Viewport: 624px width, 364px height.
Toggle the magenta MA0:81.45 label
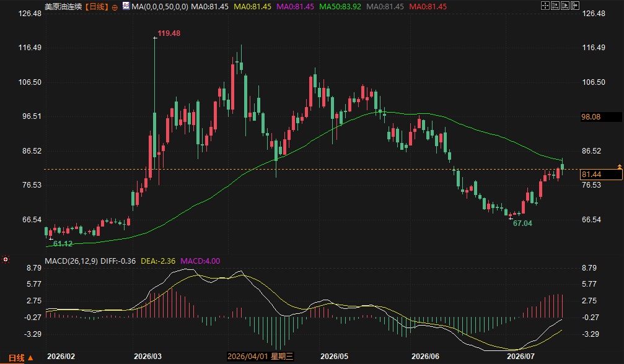click(x=296, y=7)
